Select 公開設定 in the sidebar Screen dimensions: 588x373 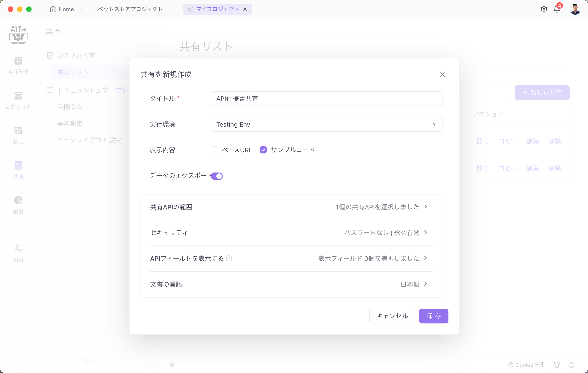pos(70,107)
